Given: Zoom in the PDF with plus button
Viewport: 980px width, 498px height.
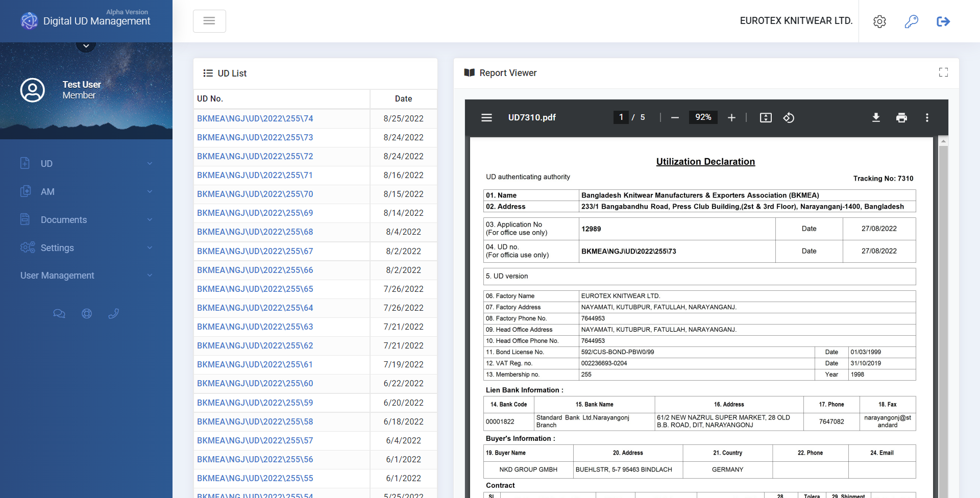Looking at the screenshot, I should coord(731,118).
